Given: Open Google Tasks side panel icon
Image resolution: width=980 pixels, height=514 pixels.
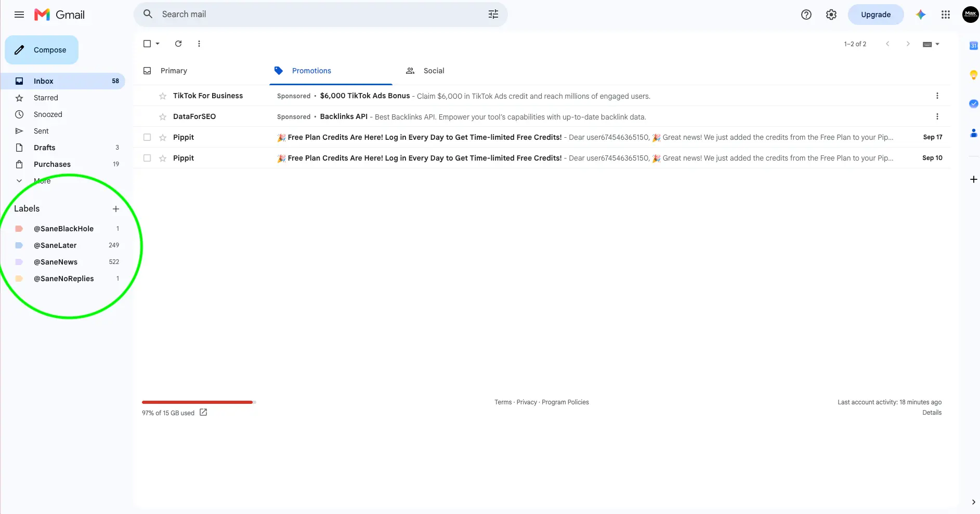Looking at the screenshot, I should tap(974, 104).
